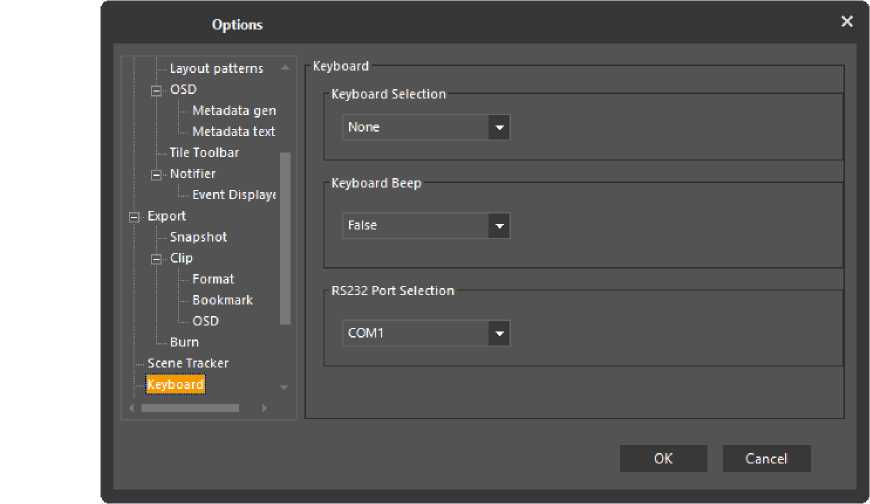
Task: Click the tree scroll down arrow
Action: 285,387
